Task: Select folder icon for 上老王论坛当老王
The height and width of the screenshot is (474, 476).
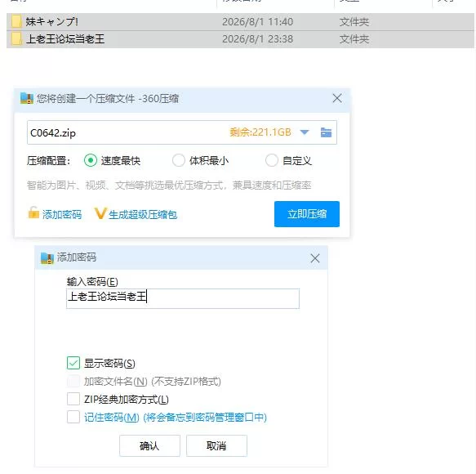Action: pyautogui.click(x=16, y=39)
